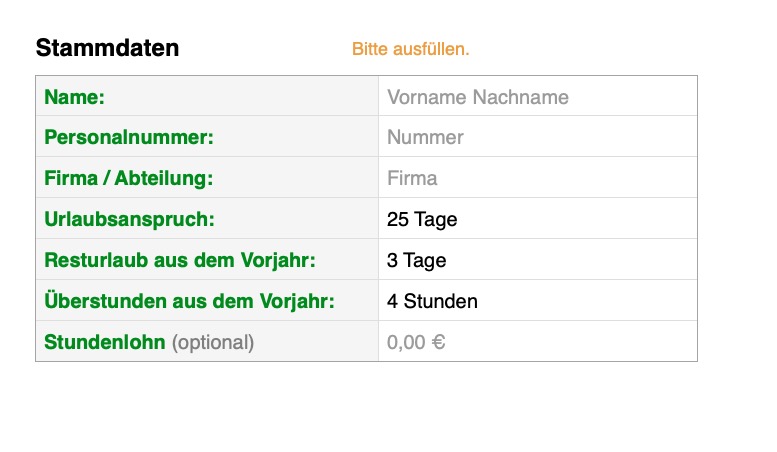Click the orange Bitte ausfüllen hint
This screenshot has width=777, height=452.
click(410, 49)
